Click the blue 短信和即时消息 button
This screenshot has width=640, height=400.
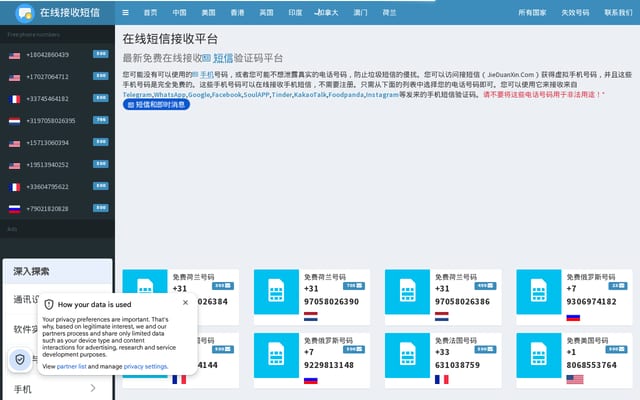coord(156,104)
